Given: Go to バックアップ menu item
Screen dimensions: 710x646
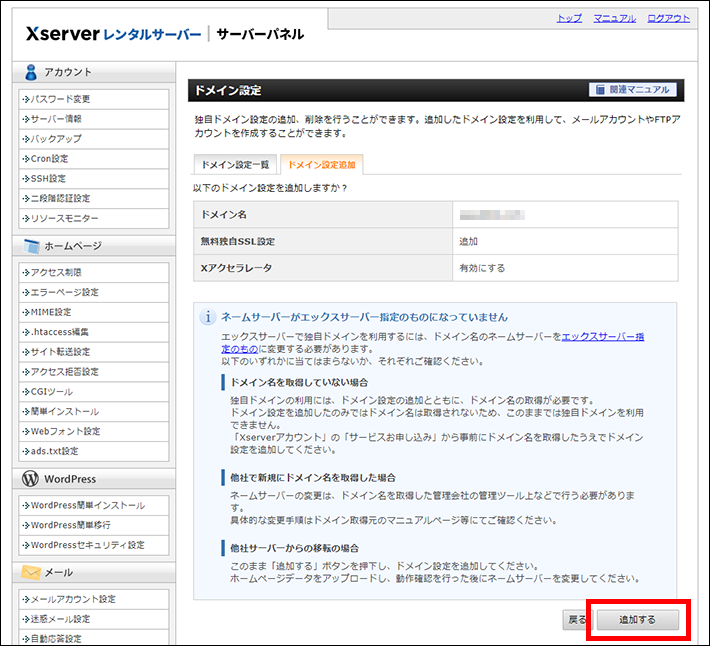Looking at the screenshot, I should tap(94, 139).
